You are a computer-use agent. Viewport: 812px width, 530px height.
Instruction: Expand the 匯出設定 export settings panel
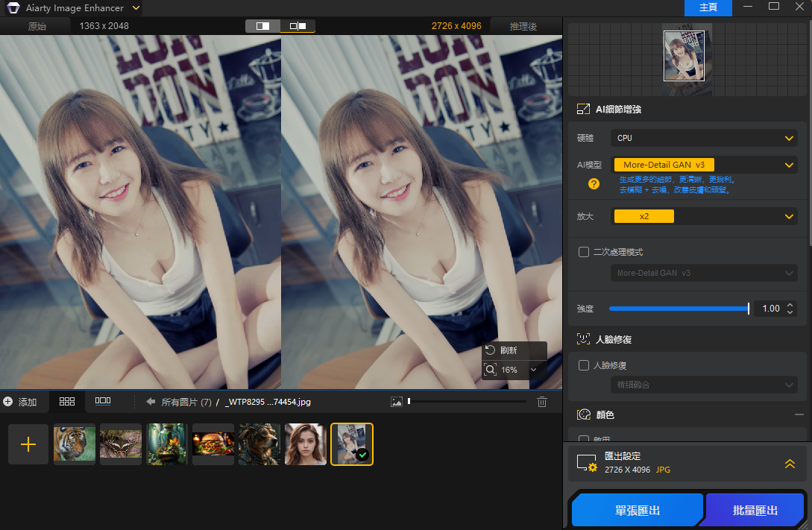pyautogui.click(x=790, y=464)
